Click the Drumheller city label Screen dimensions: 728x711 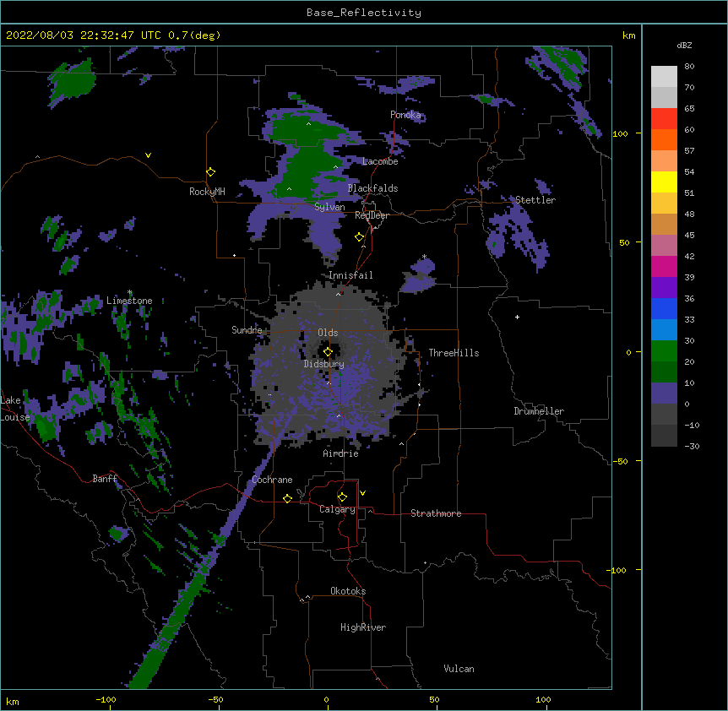click(x=539, y=411)
